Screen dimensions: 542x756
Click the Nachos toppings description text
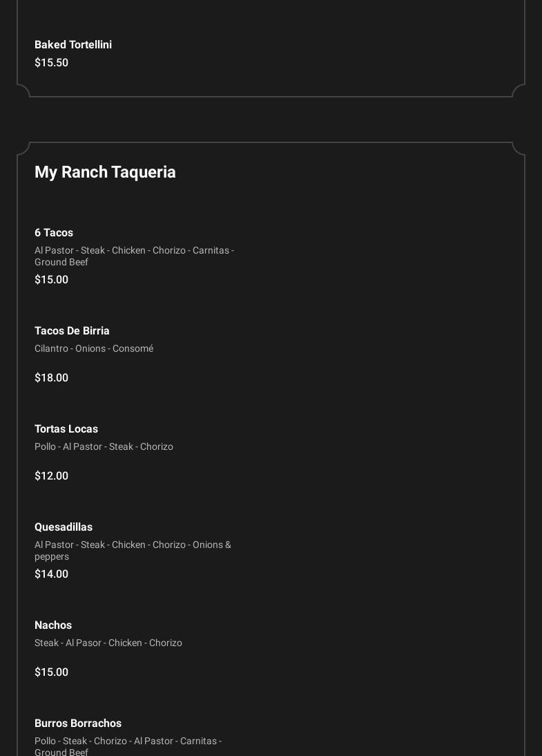pyautogui.click(x=108, y=643)
